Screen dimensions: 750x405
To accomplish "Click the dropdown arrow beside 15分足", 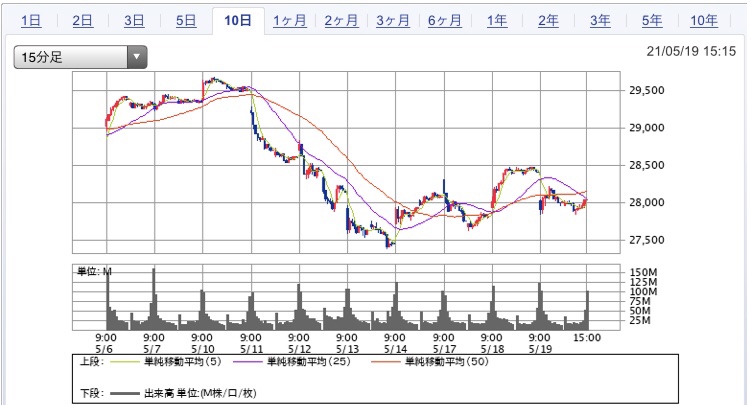I will click(x=137, y=57).
